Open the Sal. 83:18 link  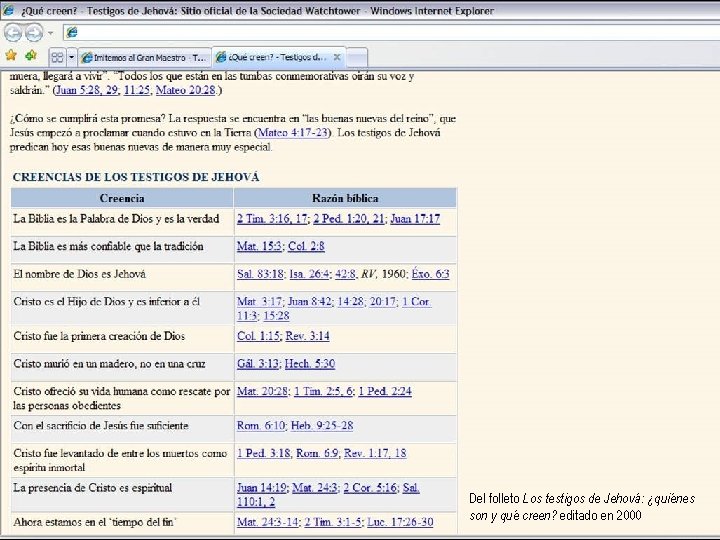pyautogui.click(x=260, y=274)
